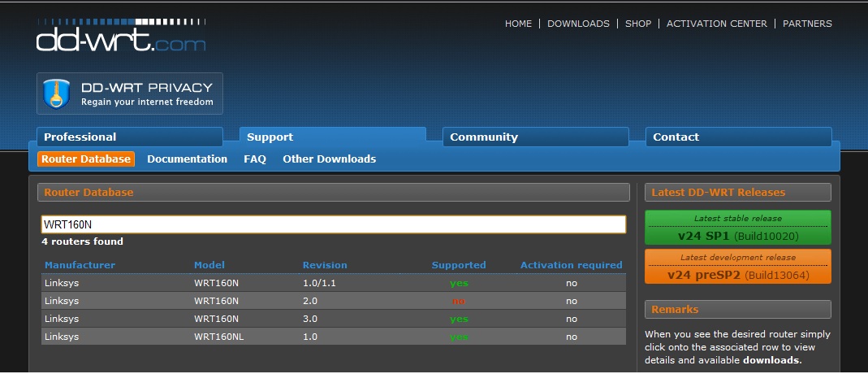Click the Latest DD-WRT Releases heading
Screen dimensions: 868x374
pos(738,192)
